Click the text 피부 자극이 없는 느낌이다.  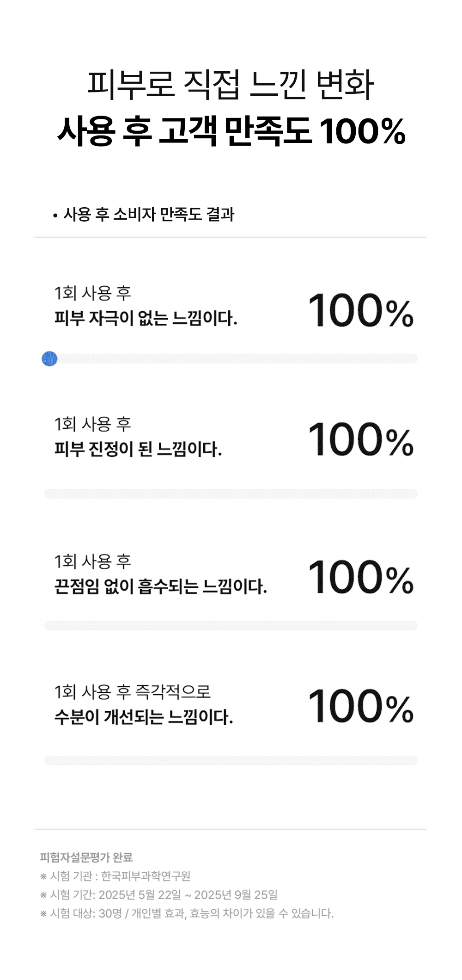[x=146, y=318]
